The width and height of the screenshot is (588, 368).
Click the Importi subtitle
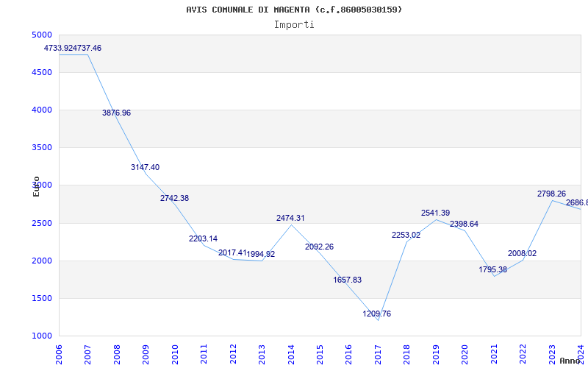click(x=294, y=25)
